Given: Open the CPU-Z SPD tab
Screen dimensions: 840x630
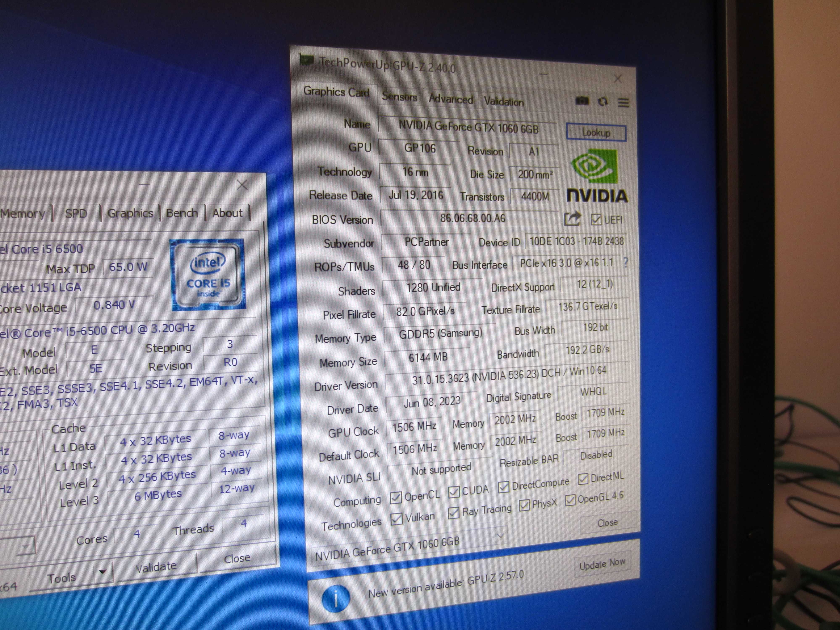Looking at the screenshot, I should click(76, 213).
